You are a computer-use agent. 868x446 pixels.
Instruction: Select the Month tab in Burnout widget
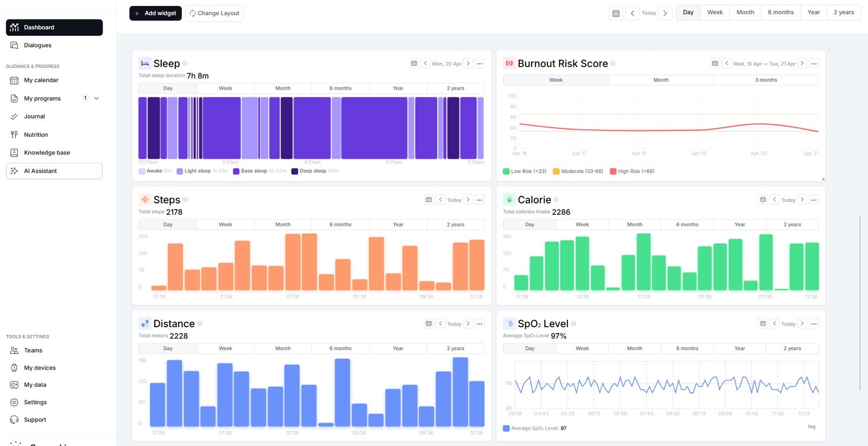point(661,80)
